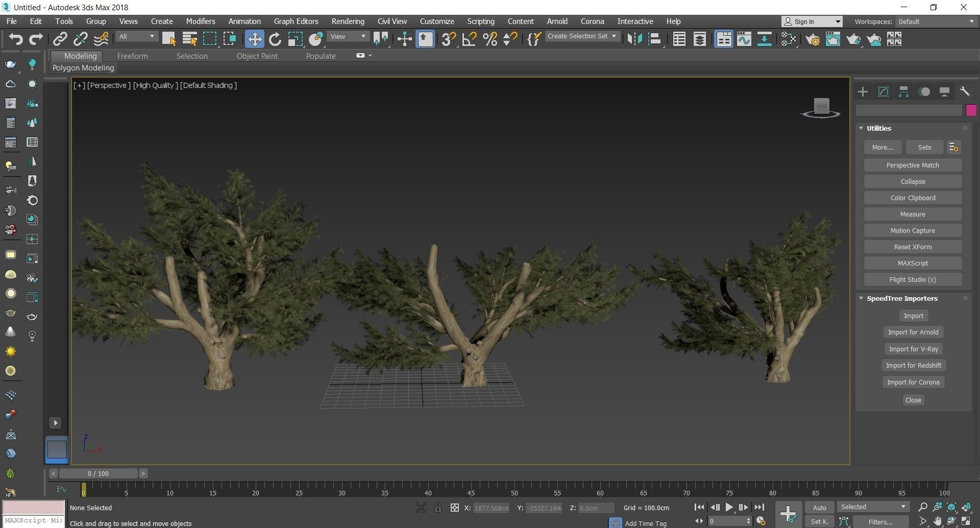Click the pink MAXScript listener box

[34, 507]
